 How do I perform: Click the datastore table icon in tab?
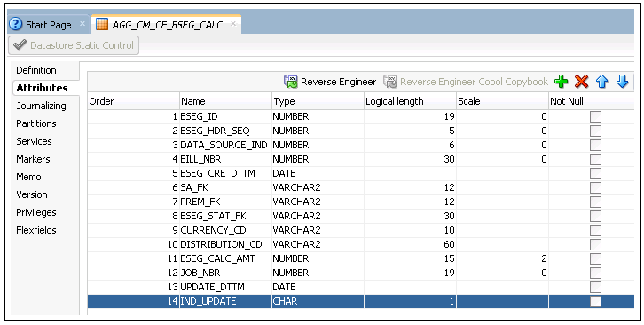(x=102, y=24)
